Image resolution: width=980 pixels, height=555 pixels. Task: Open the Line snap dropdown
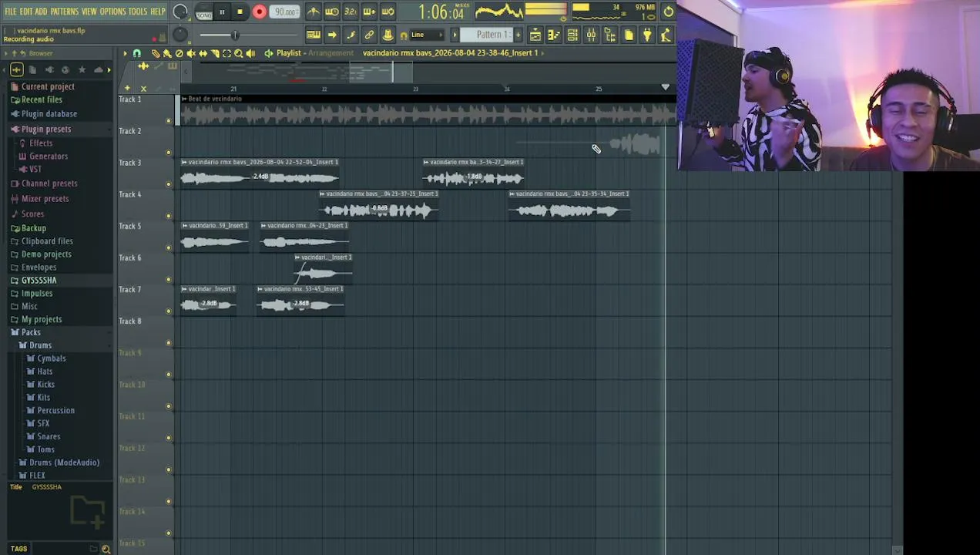point(428,35)
